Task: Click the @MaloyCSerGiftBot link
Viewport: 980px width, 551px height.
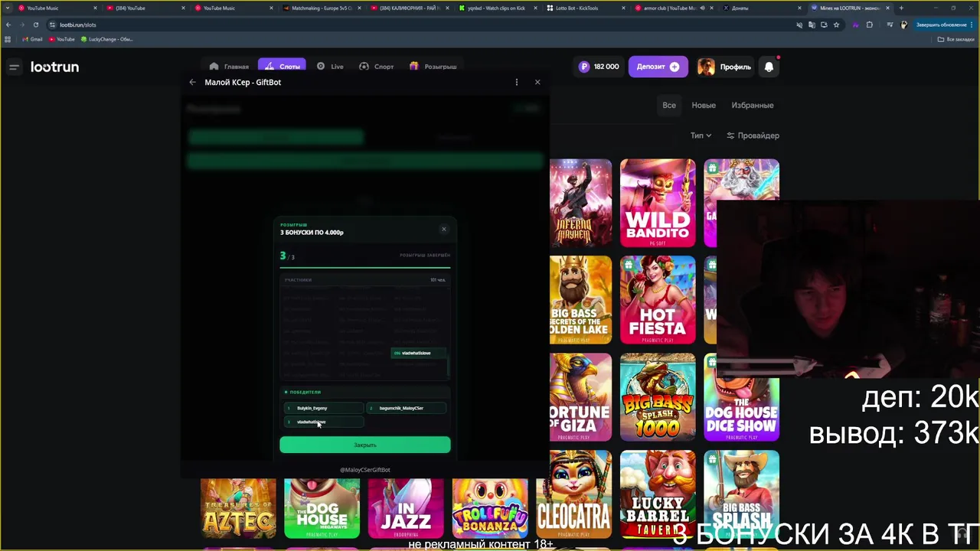Action: click(364, 470)
